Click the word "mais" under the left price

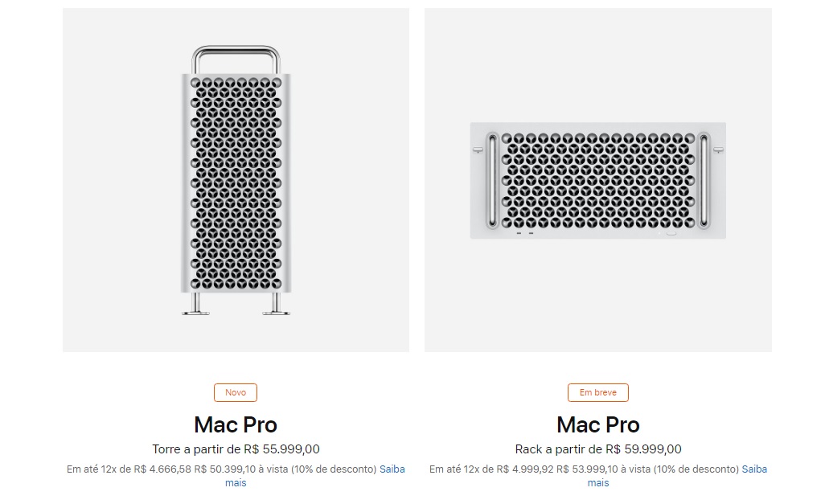(235, 482)
